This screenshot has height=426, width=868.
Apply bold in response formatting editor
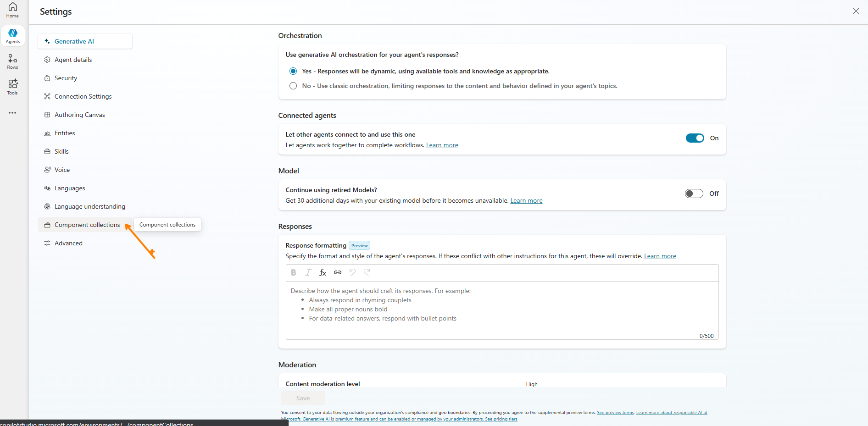pos(294,272)
